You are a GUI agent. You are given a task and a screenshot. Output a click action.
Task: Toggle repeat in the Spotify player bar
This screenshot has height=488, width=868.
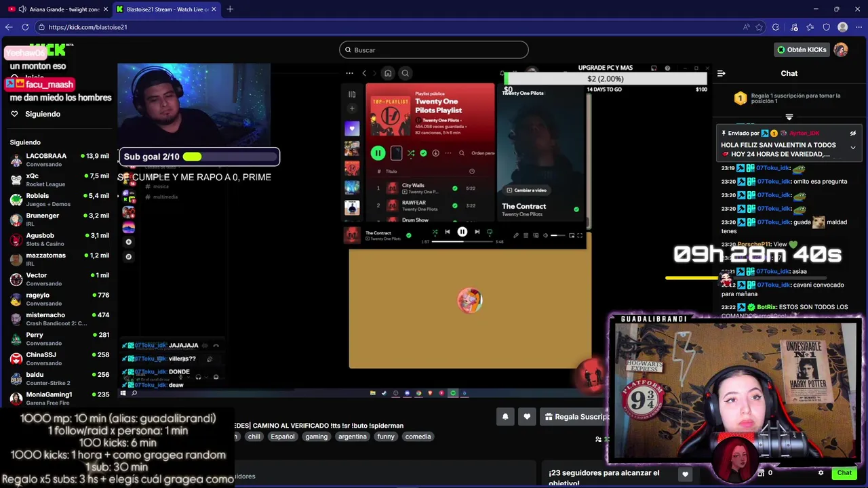tap(490, 232)
